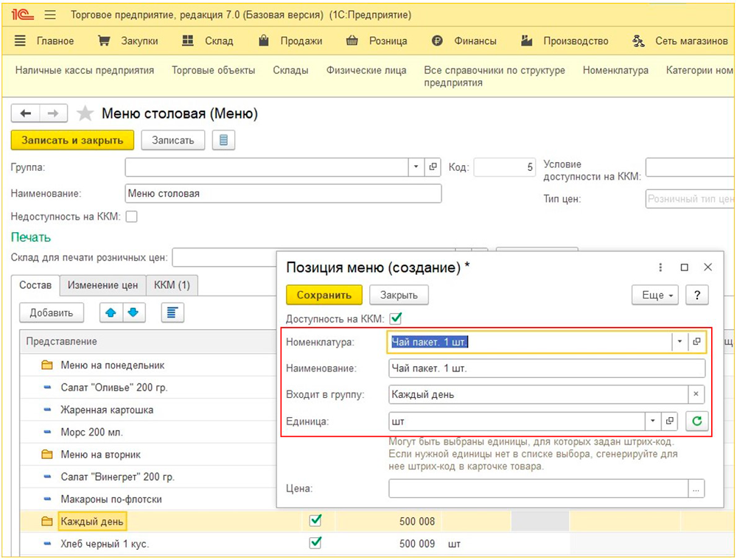This screenshot has height=560, width=737.
Task: Click into the Цена input field
Action: (538, 488)
